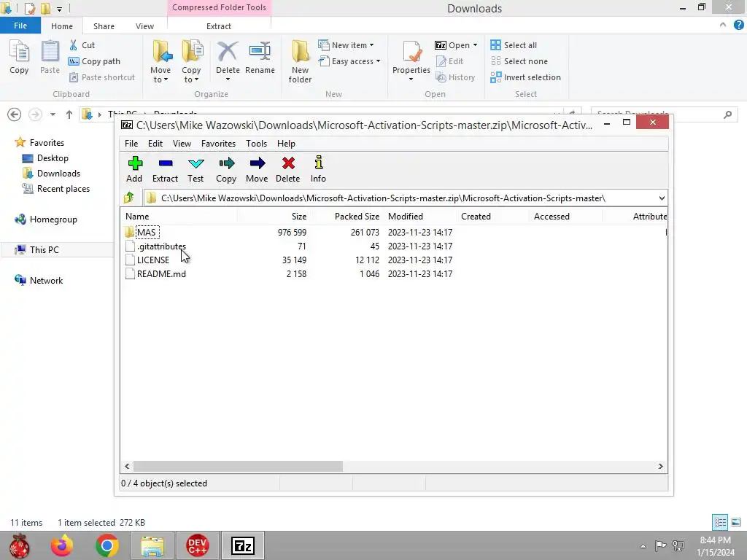Select the LICENSE file row
Image resolution: width=747 pixels, height=560 pixels.
(x=153, y=260)
